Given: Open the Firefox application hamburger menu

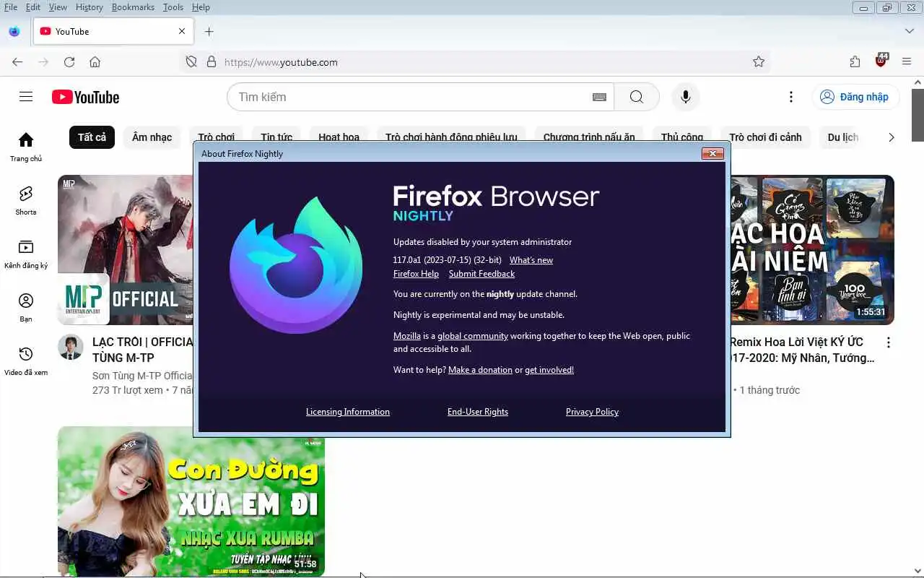Looking at the screenshot, I should (x=907, y=62).
